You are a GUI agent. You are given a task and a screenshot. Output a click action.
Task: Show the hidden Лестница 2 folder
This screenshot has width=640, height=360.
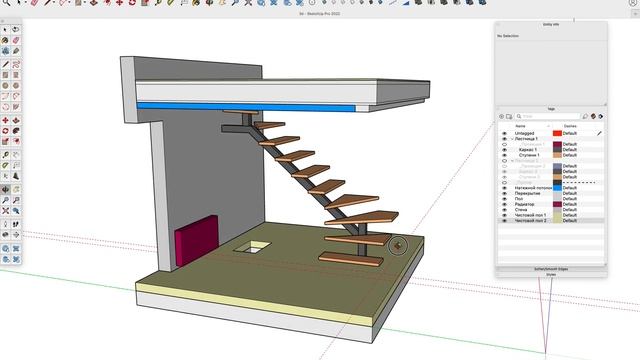[504, 161]
